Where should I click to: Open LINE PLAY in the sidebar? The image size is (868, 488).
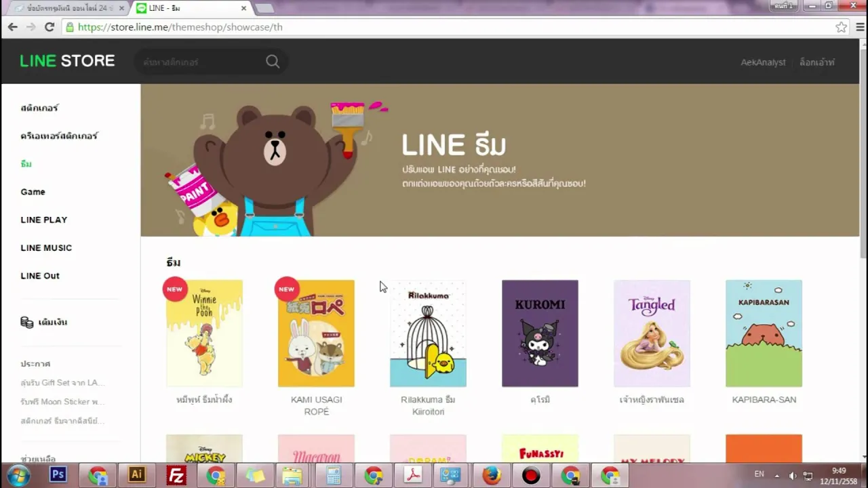(43, 220)
